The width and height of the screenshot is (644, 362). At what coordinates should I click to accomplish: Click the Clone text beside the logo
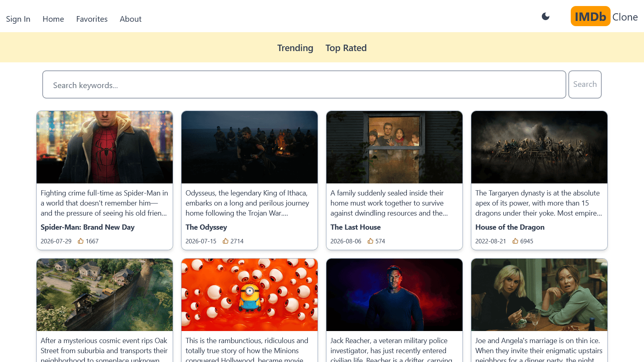(x=625, y=17)
